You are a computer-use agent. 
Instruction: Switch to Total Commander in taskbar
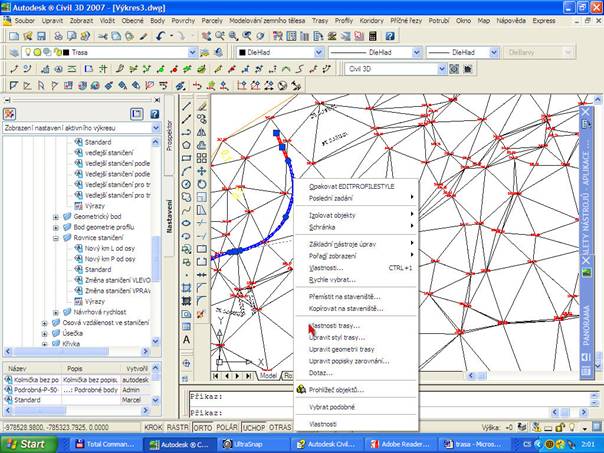pyautogui.click(x=106, y=444)
